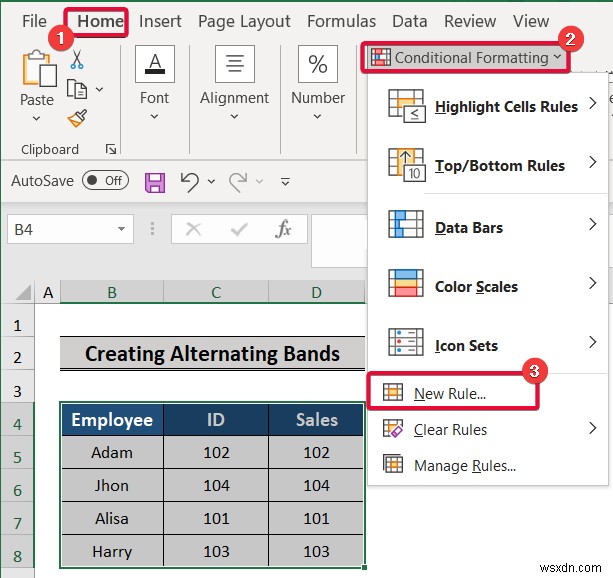Click the Icon Sets icon
The height and width of the screenshot is (578, 613).
[406, 342]
